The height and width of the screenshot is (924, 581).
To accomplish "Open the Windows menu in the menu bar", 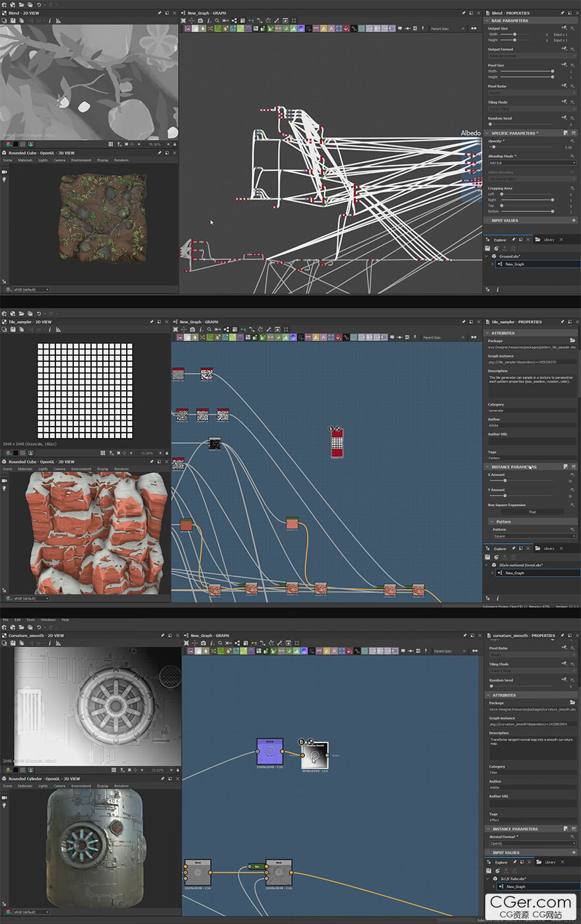I will pyautogui.click(x=48, y=620).
